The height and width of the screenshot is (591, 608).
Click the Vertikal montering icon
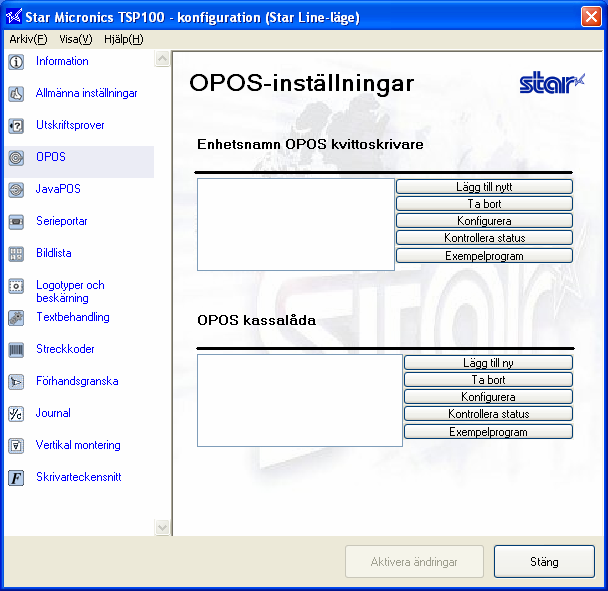tap(16, 446)
